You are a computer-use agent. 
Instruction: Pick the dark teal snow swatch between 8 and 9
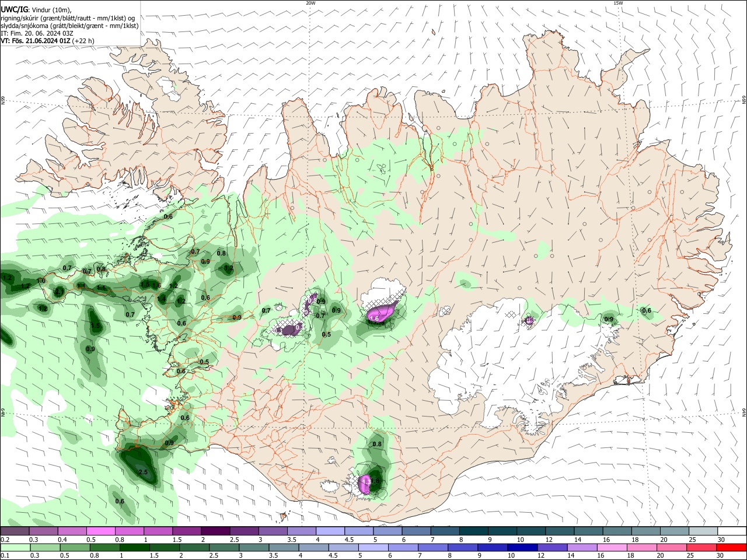click(x=474, y=531)
